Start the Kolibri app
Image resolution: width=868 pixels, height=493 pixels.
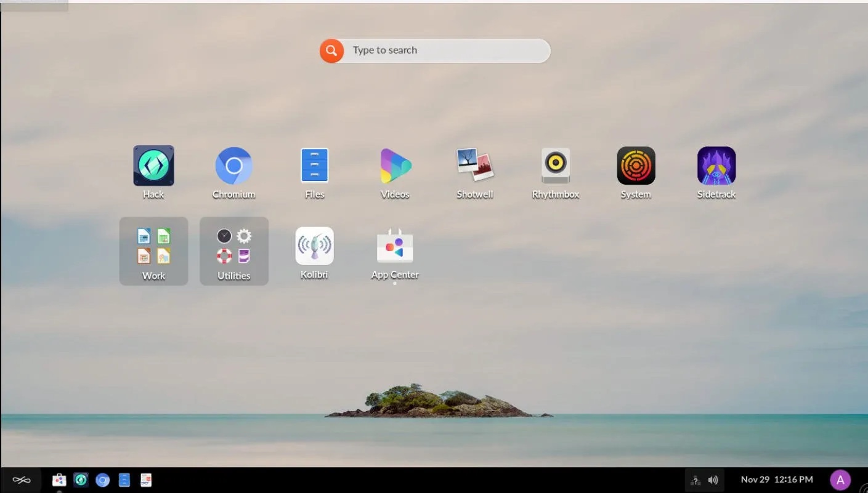(314, 246)
